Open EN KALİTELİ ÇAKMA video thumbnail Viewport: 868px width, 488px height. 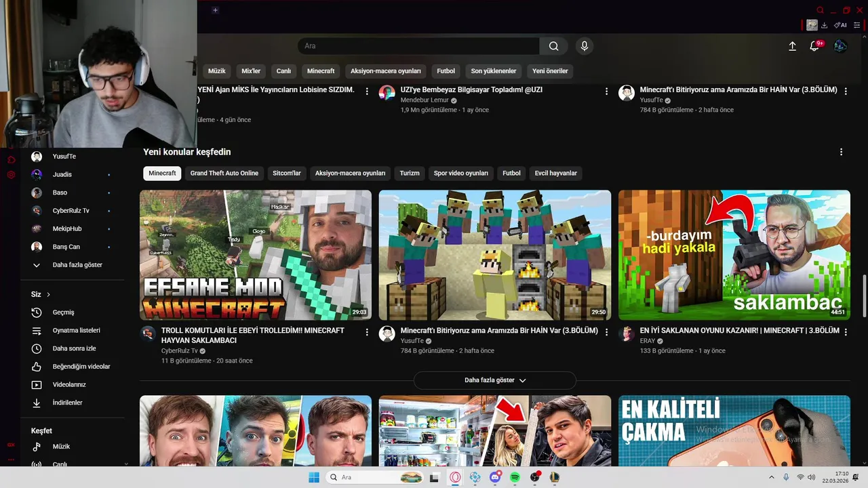pos(734,431)
